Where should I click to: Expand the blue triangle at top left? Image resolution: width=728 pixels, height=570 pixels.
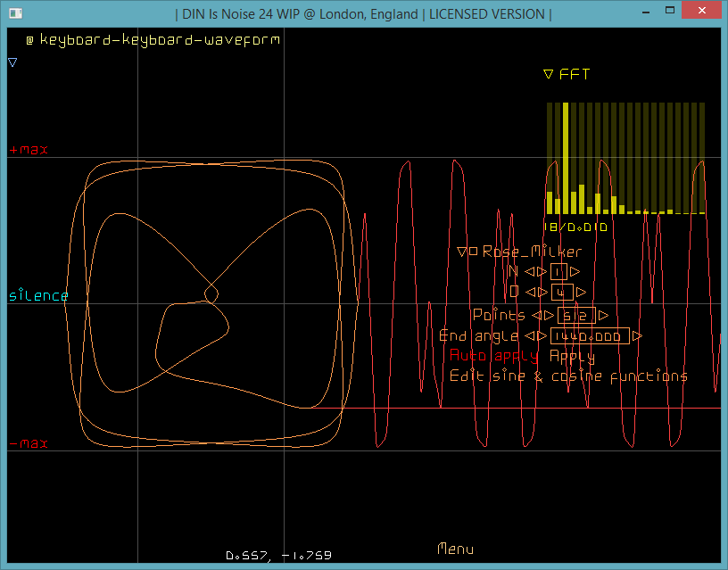point(12,62)
